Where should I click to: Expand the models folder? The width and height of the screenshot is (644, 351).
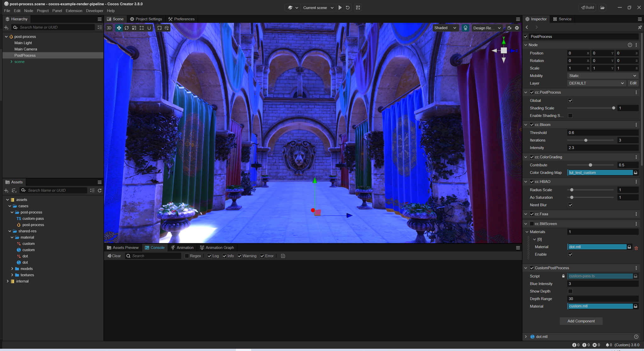point(12,269)
